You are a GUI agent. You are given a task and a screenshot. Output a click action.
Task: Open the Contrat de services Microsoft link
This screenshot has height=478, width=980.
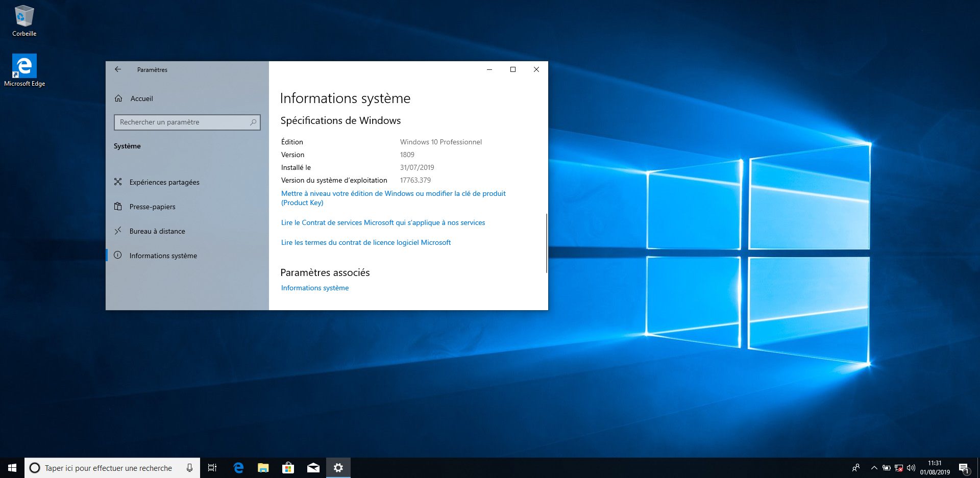(x=383, y=222)
